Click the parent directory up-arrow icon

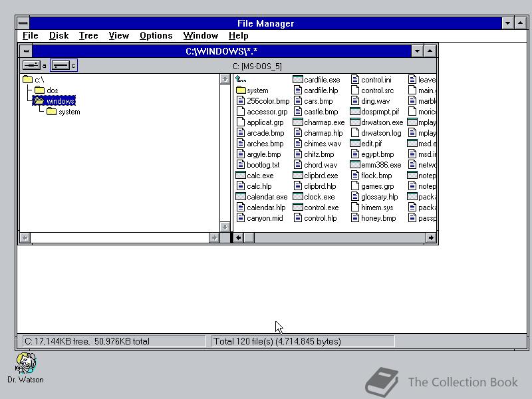(241, 79)
